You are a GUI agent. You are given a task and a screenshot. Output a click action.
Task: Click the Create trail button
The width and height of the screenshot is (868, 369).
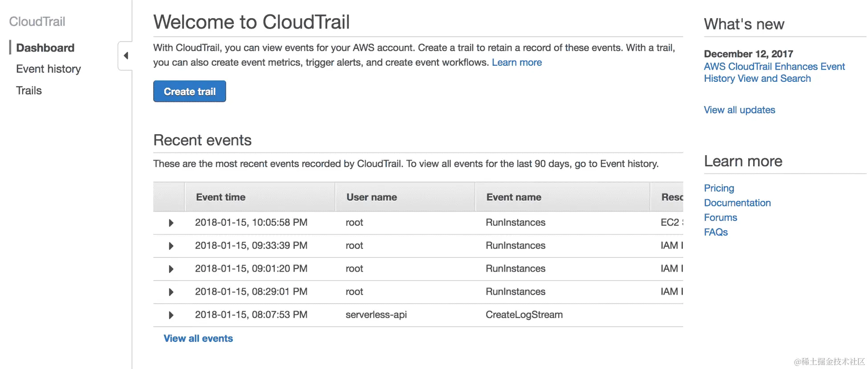(190, 92)
